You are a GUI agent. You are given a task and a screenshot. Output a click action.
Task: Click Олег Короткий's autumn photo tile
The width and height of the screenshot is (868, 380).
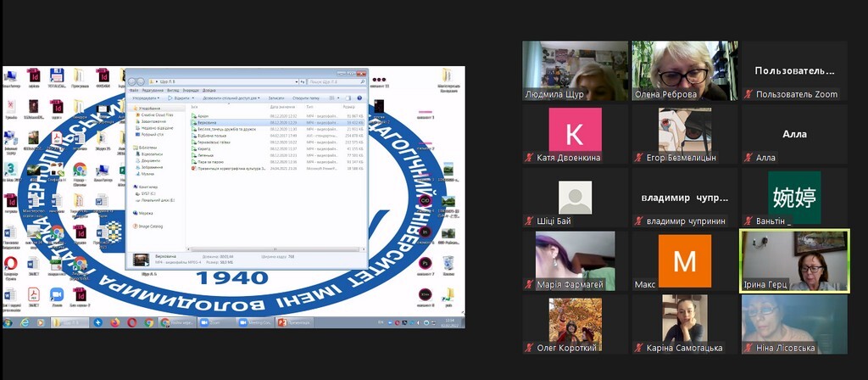(576, 324)
